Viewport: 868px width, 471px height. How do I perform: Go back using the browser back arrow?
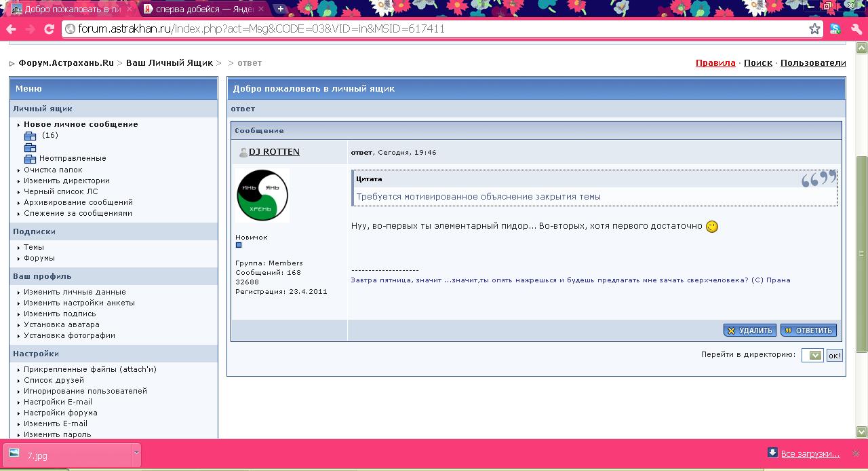click(12, 29)
